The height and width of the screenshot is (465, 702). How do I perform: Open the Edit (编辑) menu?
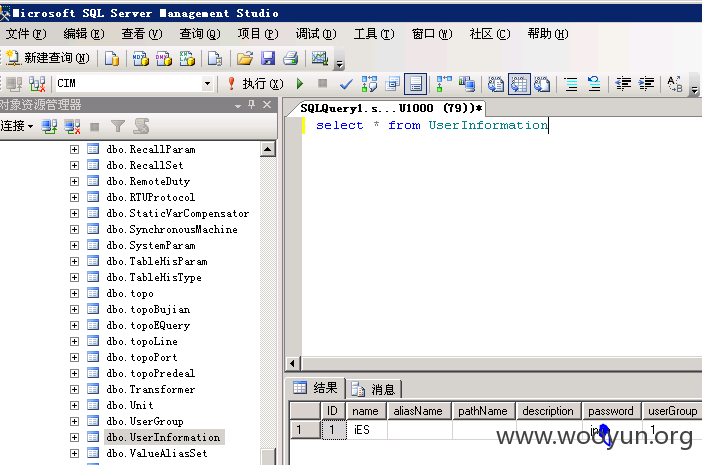84,34
